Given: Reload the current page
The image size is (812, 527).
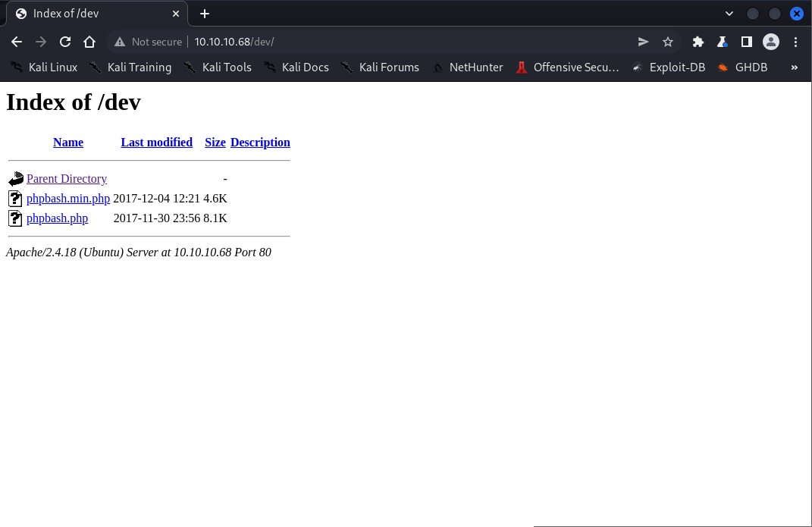Looking at the screenshot, I should (x=65, y=42).
